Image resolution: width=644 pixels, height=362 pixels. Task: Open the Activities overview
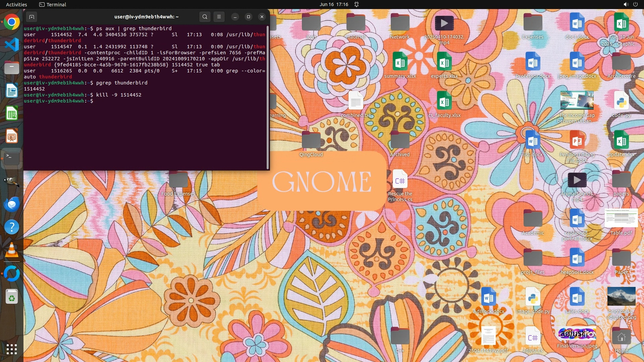pyautogui.click(x=16, y=4)
